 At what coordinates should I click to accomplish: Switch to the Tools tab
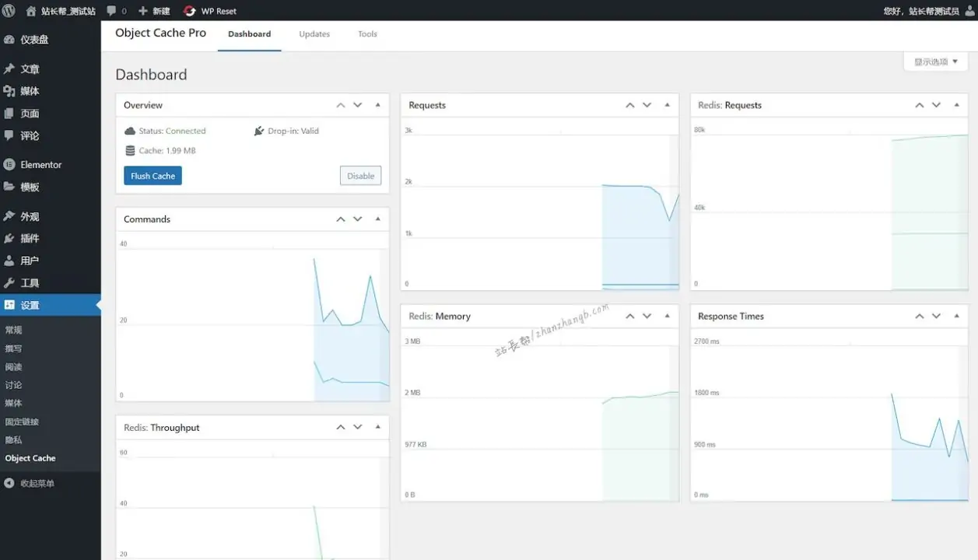click(366, 34)
